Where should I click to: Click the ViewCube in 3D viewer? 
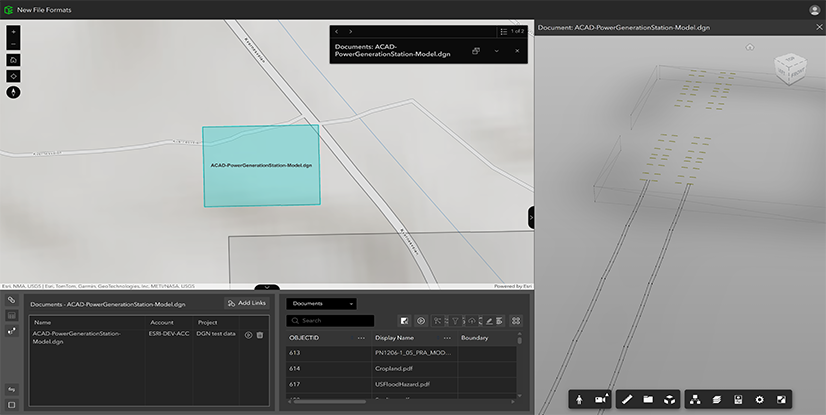click(x=790, y=68)
